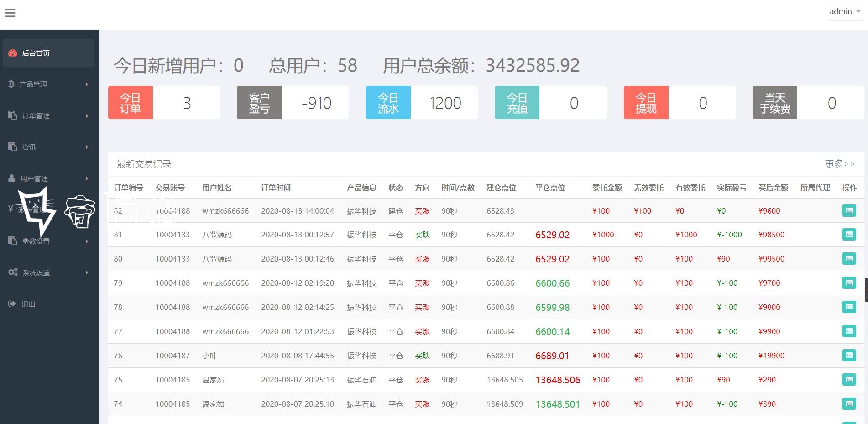Screen dimensions: 868x424
Task: Click the 退出 logout icon
Action: point(12,304)
